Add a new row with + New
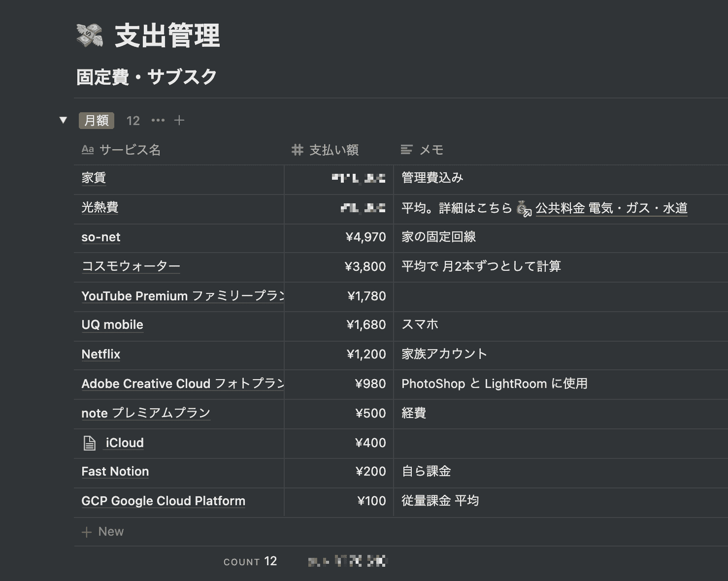The height and width of the screenshot is (581, 728). (x=103, y=532)
